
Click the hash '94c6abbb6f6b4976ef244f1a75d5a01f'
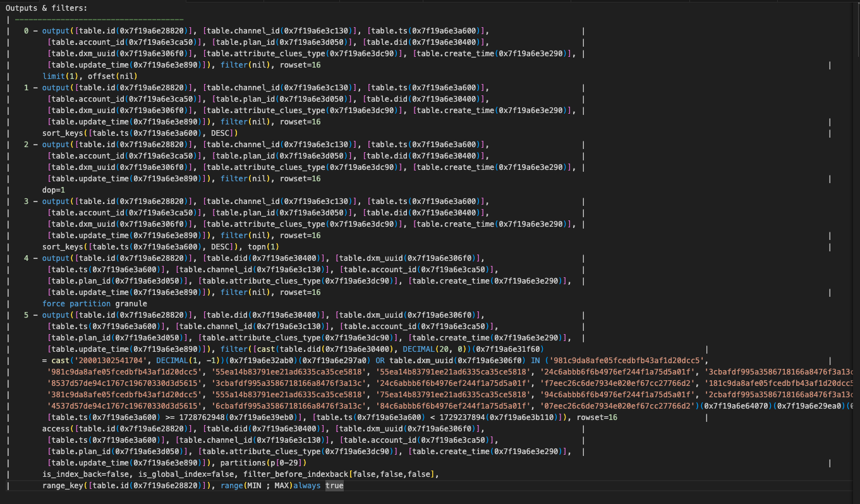click(617, 394)
